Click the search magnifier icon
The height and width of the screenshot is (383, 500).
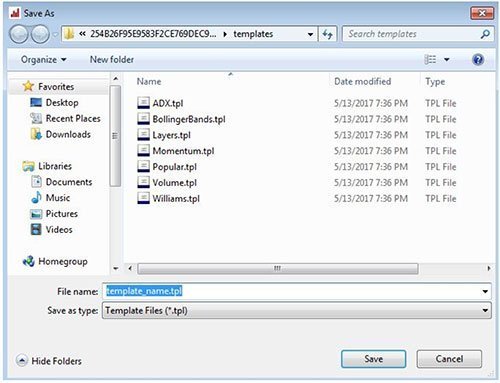pyautogui.click(x=485, y=34)
